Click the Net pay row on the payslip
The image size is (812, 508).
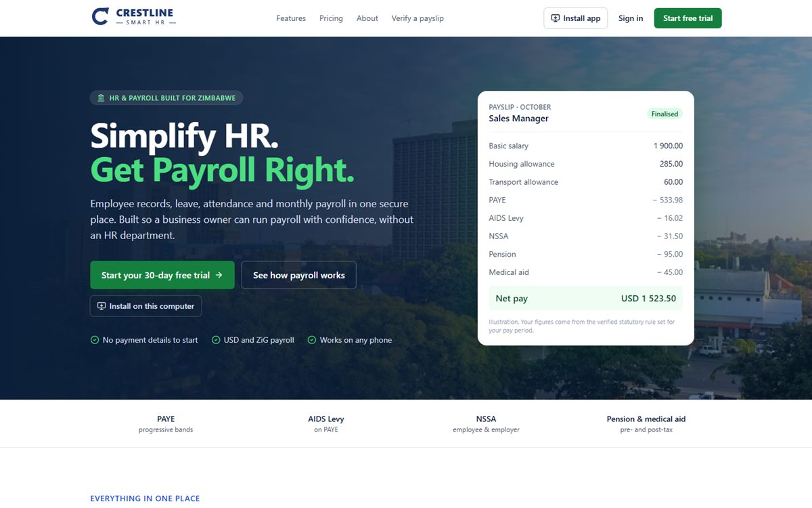[586, 299]
